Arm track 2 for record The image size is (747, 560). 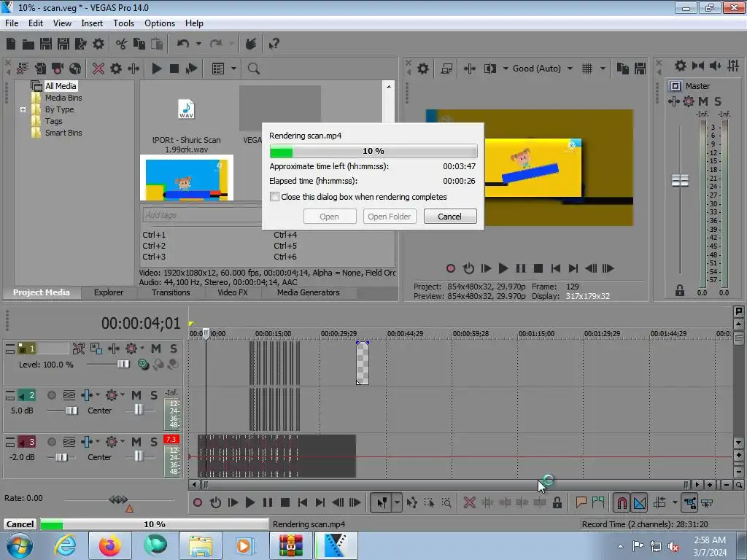[x=52, y=395]
